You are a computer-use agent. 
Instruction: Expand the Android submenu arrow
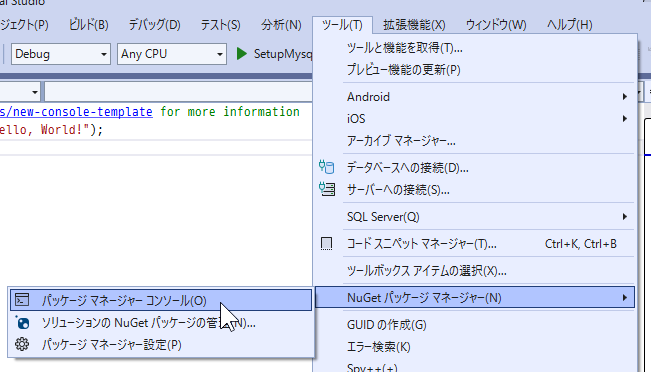click(x=624, y=97)
